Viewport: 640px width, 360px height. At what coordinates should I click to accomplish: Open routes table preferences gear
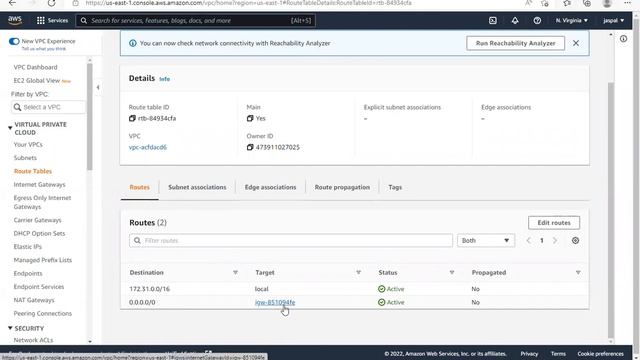pos(575,240)
